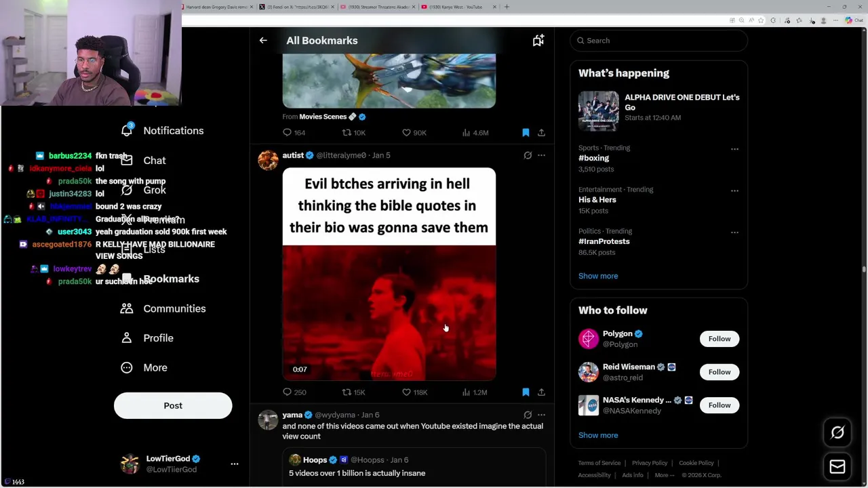Follow Reid Wiseman
The image size is (868, 488).
tap(719, 372)
